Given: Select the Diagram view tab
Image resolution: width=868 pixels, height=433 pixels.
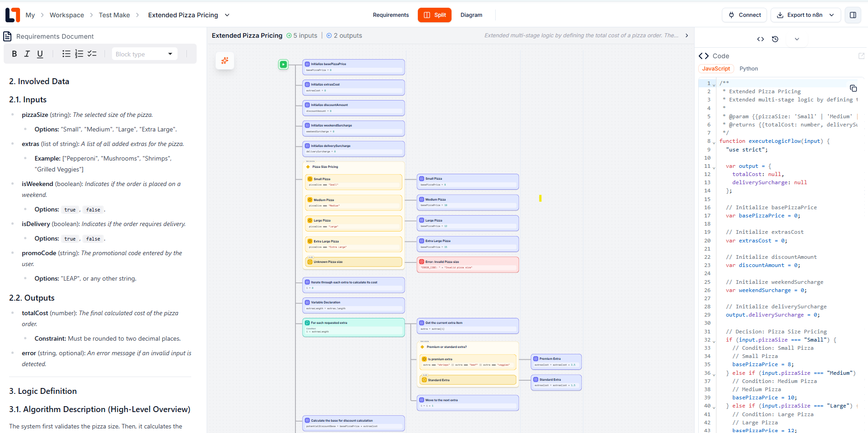Looking at the screenshot, I should [x=471, y=15].
